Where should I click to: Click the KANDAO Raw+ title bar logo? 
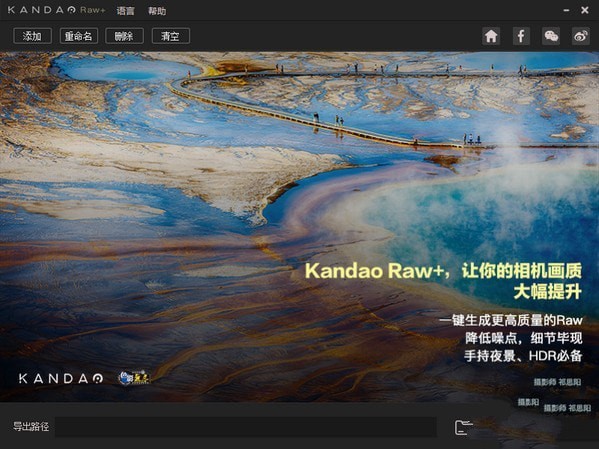(x=57, y=10)
